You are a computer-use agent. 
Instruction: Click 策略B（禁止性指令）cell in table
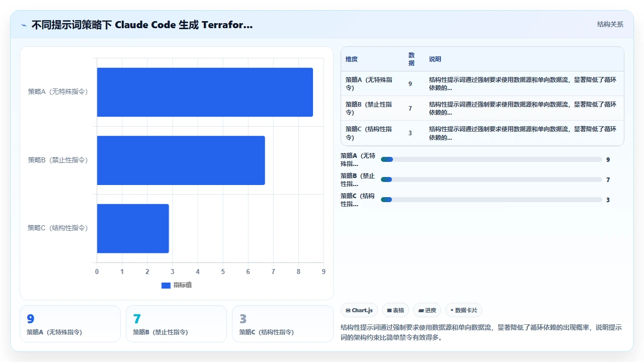(369, 108)
